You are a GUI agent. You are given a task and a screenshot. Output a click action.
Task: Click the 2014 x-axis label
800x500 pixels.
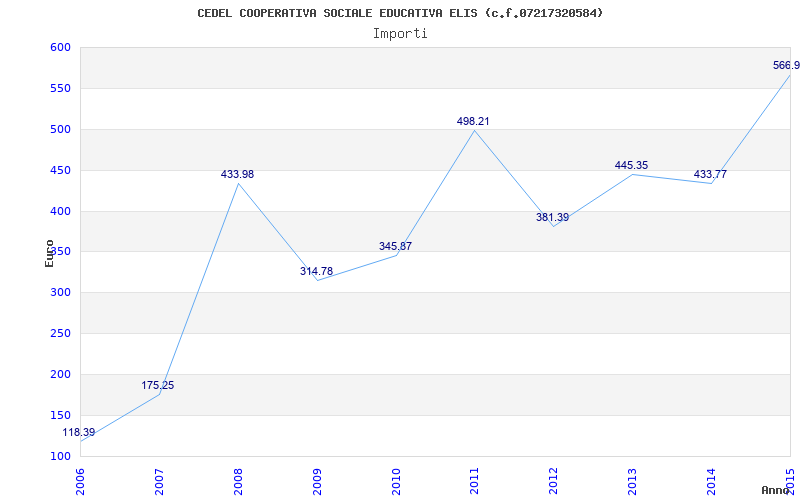click(711, 482)
